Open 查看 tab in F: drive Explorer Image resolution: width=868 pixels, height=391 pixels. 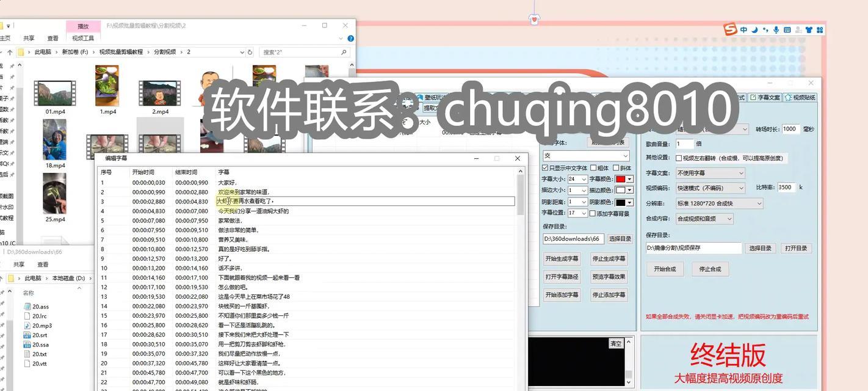(x=53, y=38)
